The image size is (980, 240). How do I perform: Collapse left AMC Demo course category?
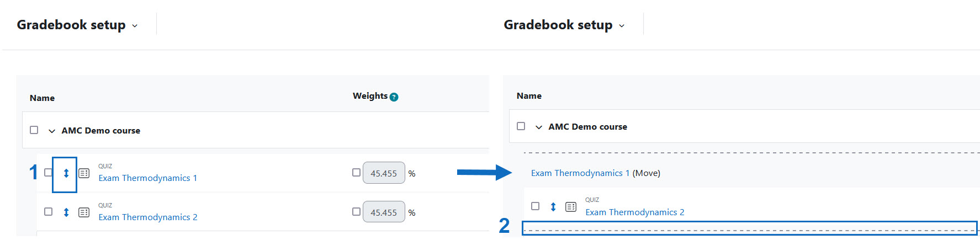[x=52, y=131]
